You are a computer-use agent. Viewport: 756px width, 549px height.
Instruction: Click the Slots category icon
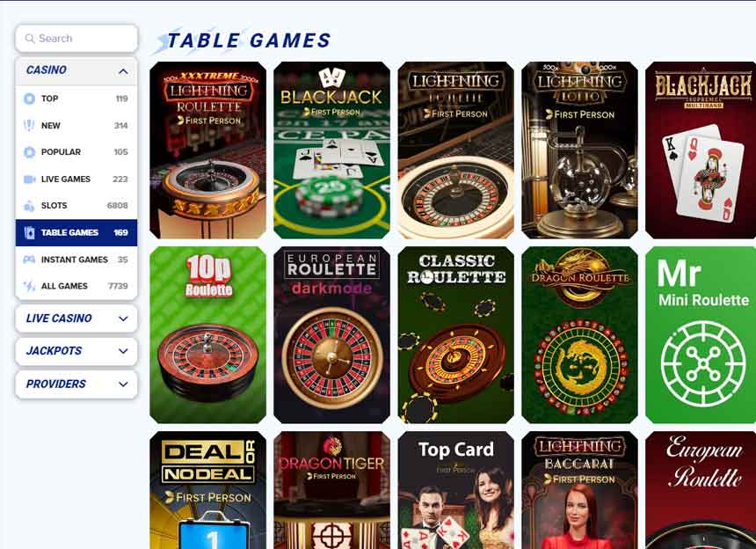click(x=29, y=206)
